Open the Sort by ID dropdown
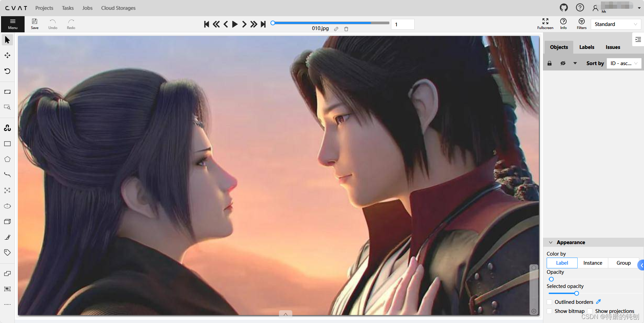This screenshot has width=644, height=323. click(x=624, y=63)
